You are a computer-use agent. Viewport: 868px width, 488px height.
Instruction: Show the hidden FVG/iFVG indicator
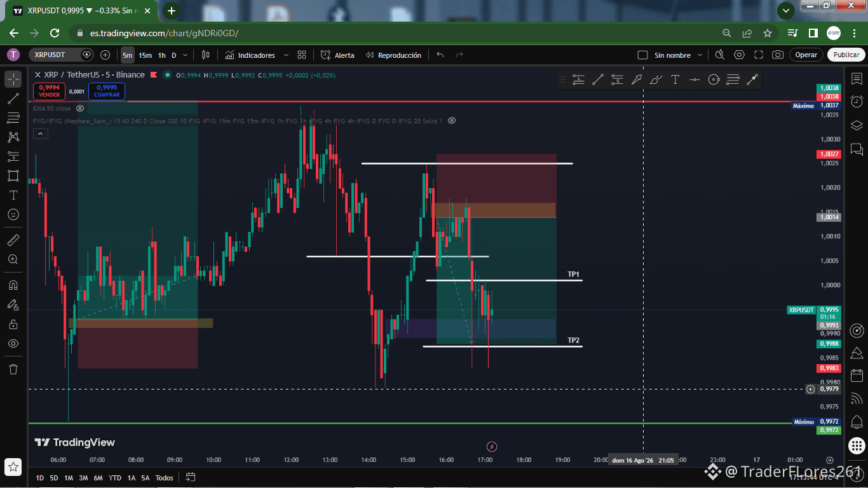(x=452, y=121)
